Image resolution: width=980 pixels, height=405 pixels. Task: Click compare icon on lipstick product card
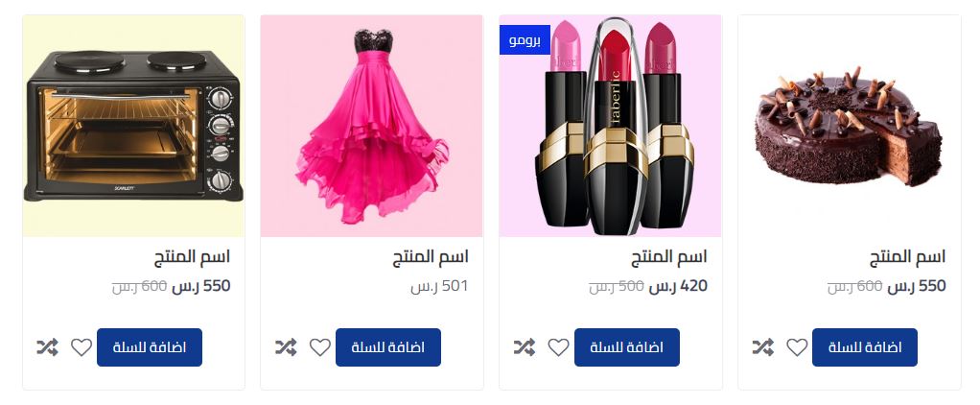[x=525, y=347]
